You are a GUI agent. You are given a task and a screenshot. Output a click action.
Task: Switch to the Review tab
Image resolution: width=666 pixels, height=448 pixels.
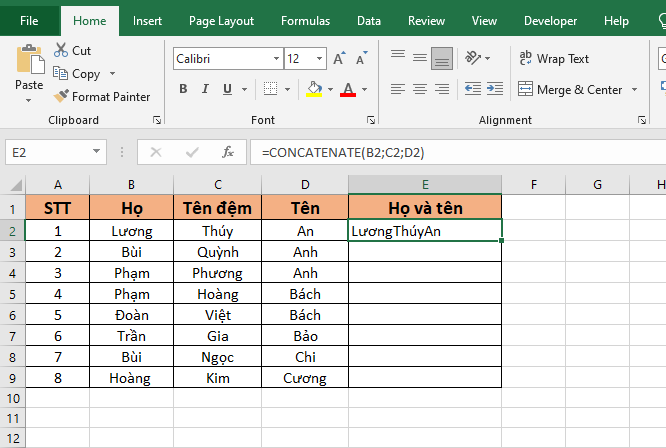pyautogui.click(x=426, y=20)
